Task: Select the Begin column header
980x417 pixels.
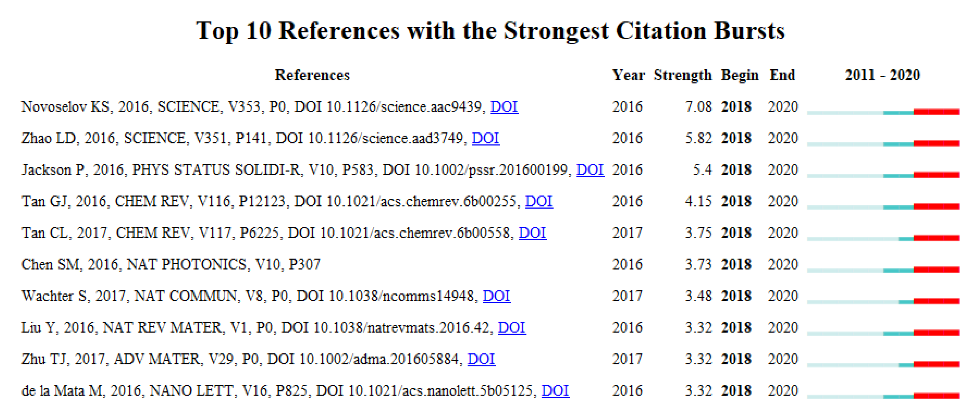Action: click(x=739, y=75)
